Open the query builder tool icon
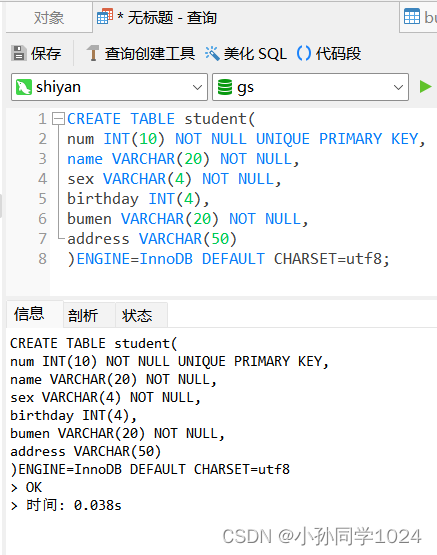 click(93, 53)
